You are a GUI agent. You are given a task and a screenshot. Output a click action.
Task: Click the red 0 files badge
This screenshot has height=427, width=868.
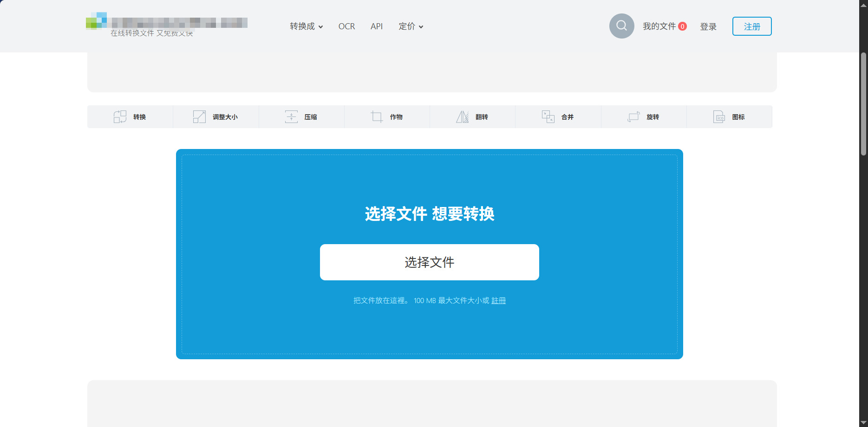(x=682, y=26)
